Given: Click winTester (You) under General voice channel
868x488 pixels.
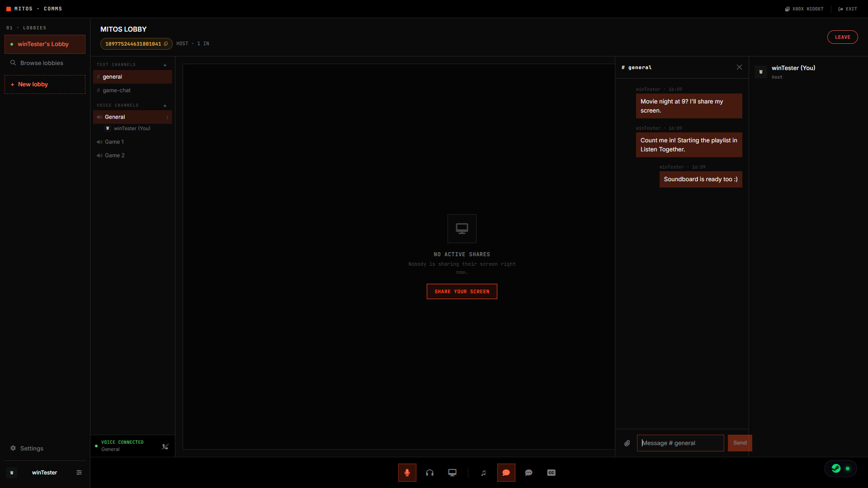Looking at the screenshot, I should pos(132,128).
